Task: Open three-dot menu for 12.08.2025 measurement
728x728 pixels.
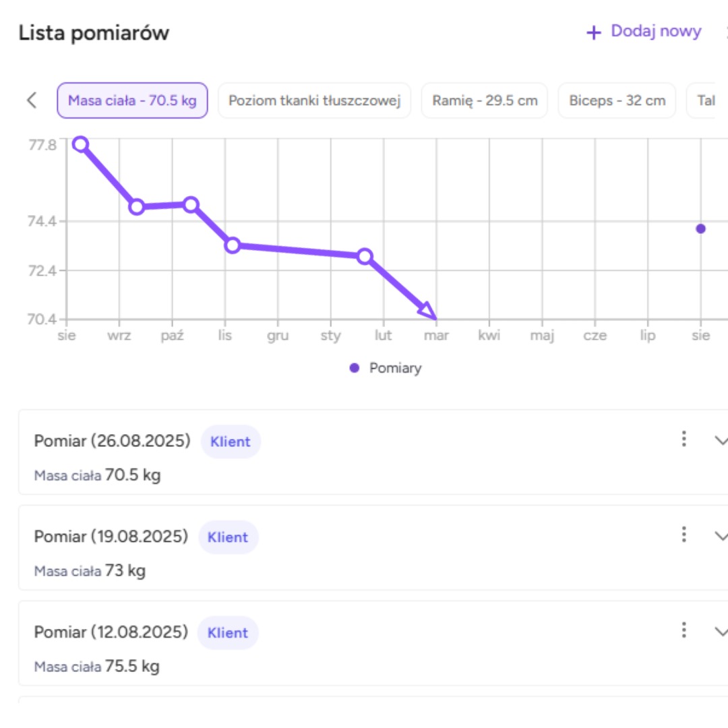Action: pyautogui.click(x=684, y=631)
